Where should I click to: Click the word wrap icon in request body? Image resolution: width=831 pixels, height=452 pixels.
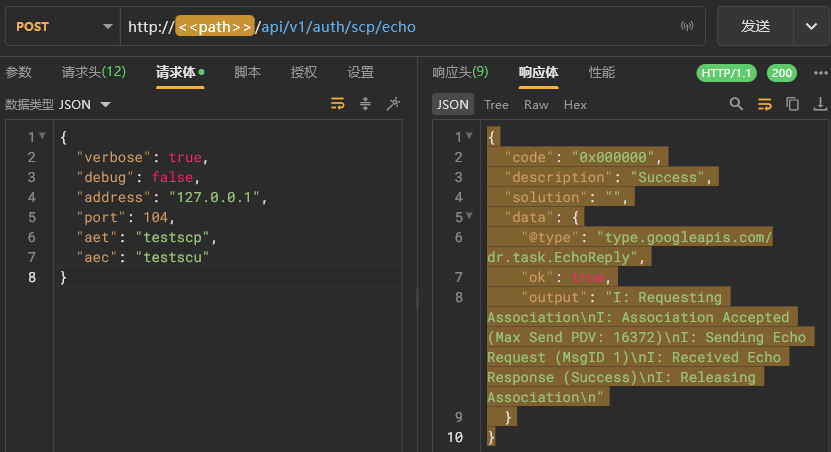click(338, 104)
